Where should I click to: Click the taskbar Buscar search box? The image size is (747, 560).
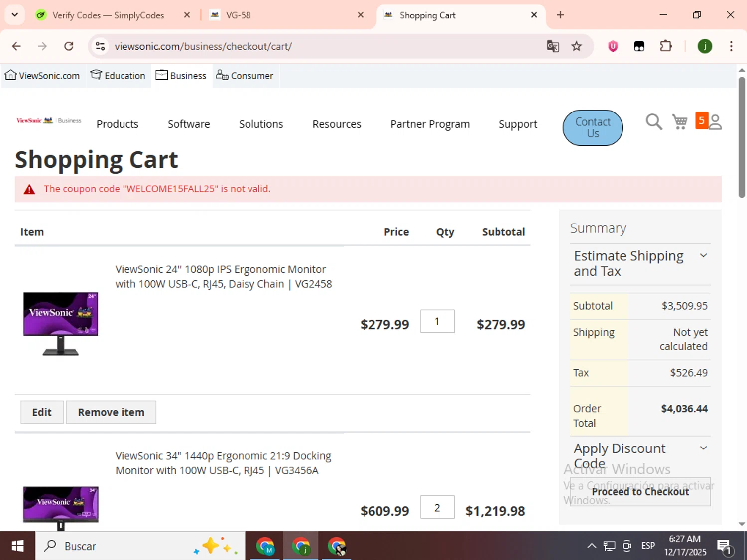pos(140,546)
